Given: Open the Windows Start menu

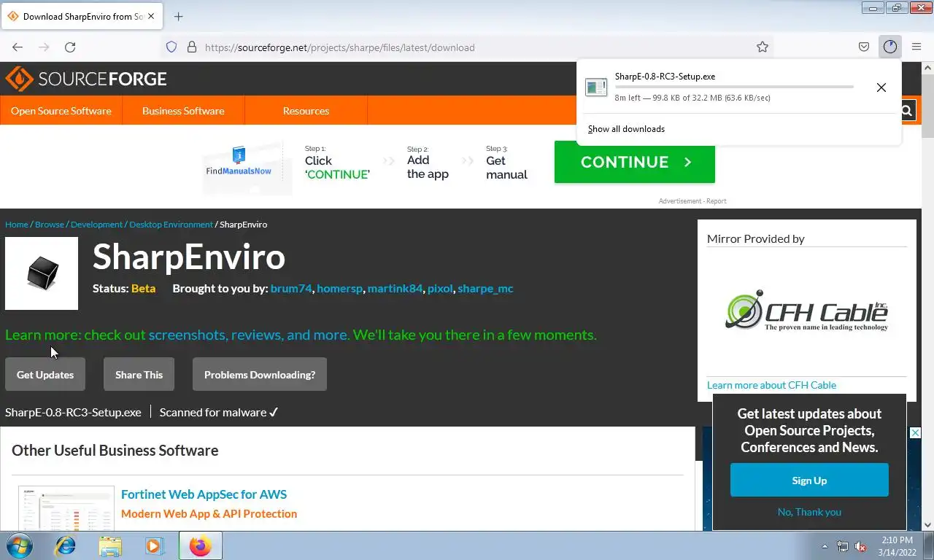Looking at the screenshot, I should pyautogui.click(x=18, y=545).
